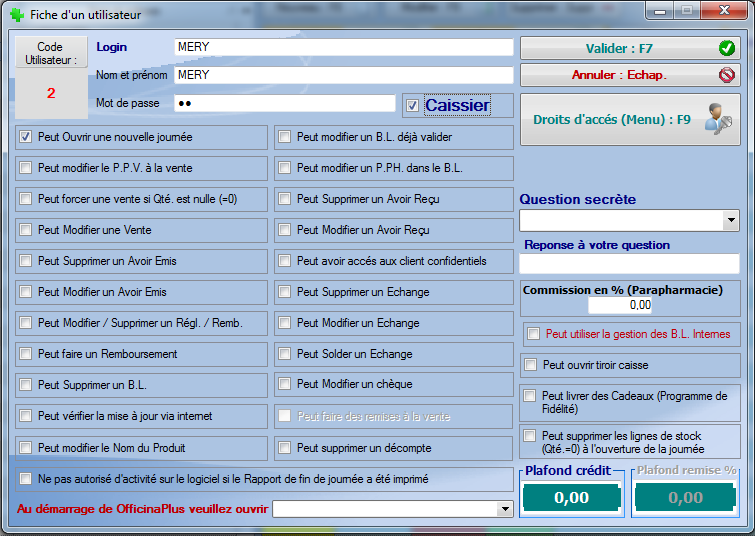Enable Peut Modifier un chèque option
Image resolution: width=755 pixels, height=536 pixels.
pos(286,384)
